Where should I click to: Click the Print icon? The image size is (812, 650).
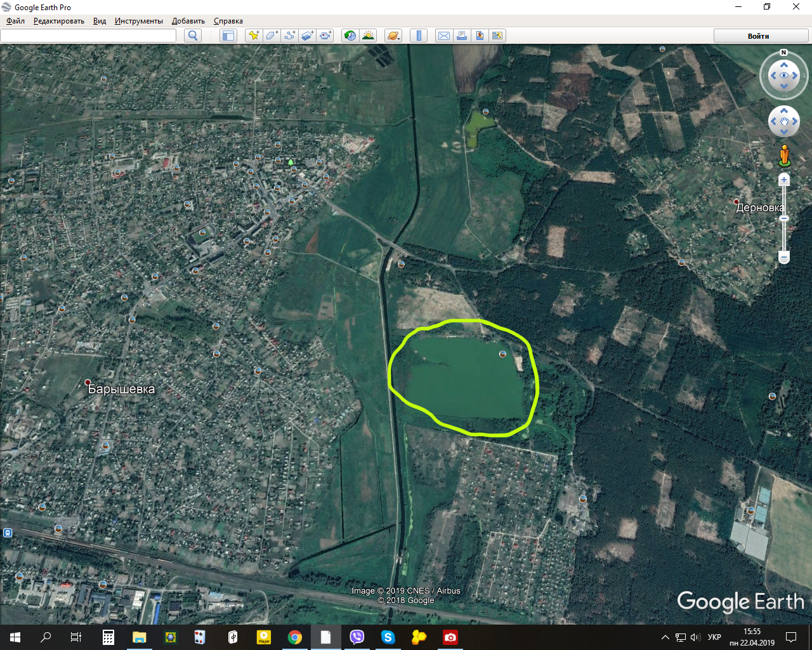click(x=462, y=36)
